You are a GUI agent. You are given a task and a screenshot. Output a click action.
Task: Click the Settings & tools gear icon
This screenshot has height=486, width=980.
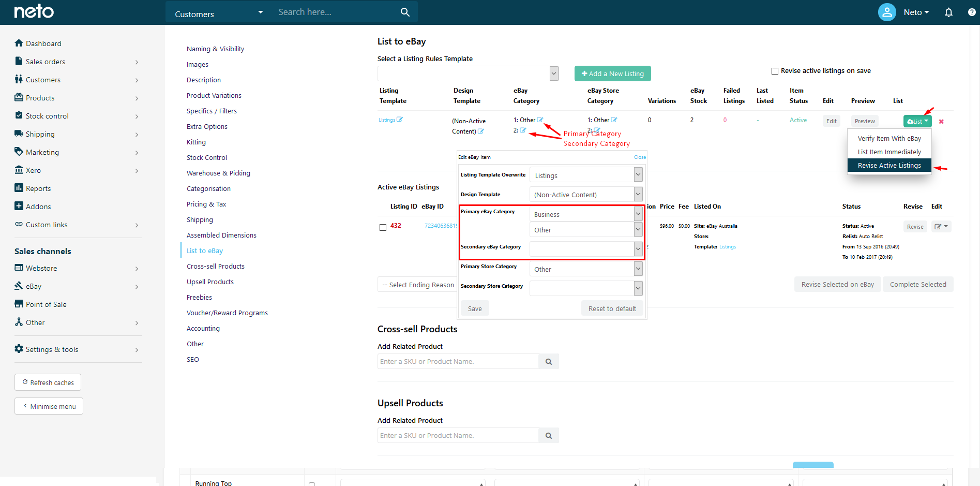coord(19,349)
